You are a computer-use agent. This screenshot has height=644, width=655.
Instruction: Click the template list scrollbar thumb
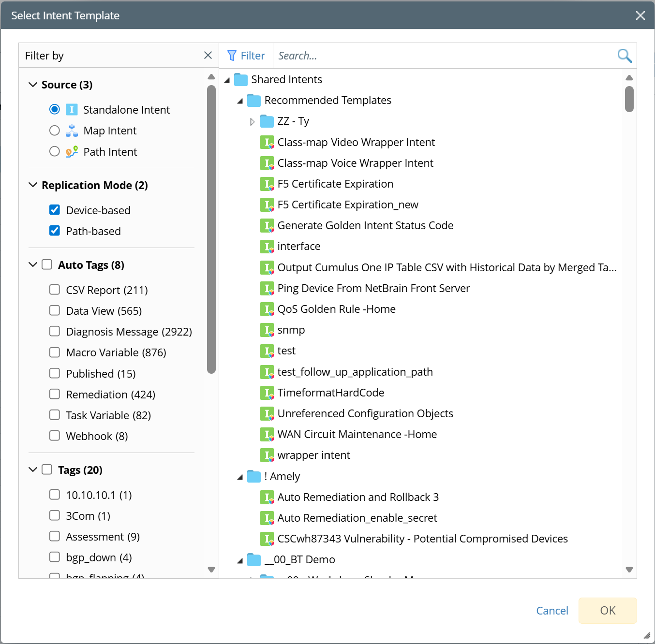click(x=629, y=99)
